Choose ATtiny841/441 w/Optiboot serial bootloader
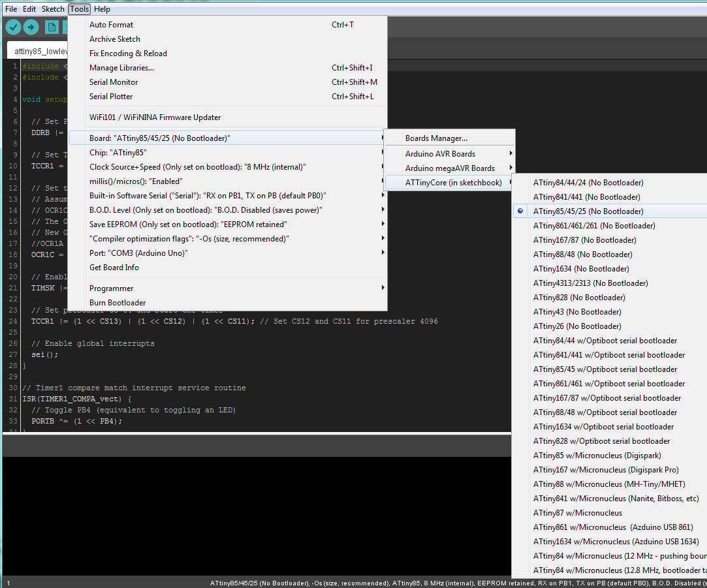Image resolution: width=707 pixels, height=588 pixels. click(610, 355)
